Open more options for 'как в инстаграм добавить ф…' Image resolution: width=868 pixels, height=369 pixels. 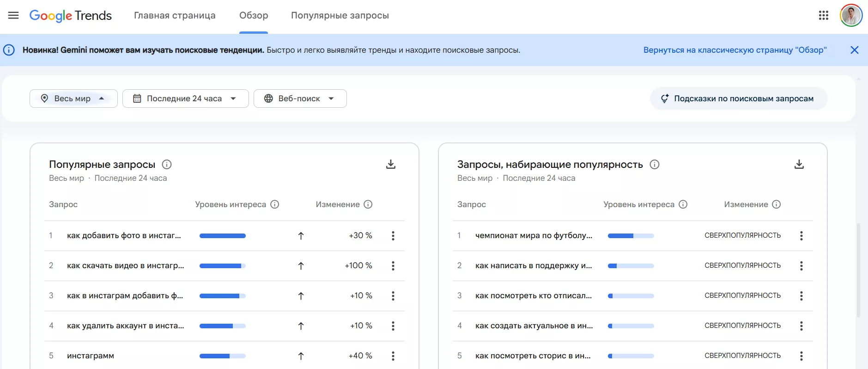pos(393,296)
